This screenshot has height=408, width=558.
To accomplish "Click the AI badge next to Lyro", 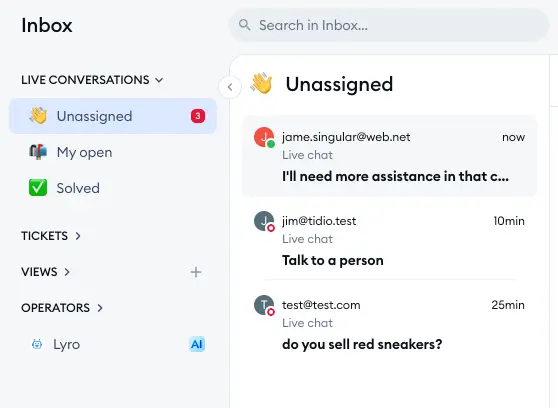I will coord(197,344).
